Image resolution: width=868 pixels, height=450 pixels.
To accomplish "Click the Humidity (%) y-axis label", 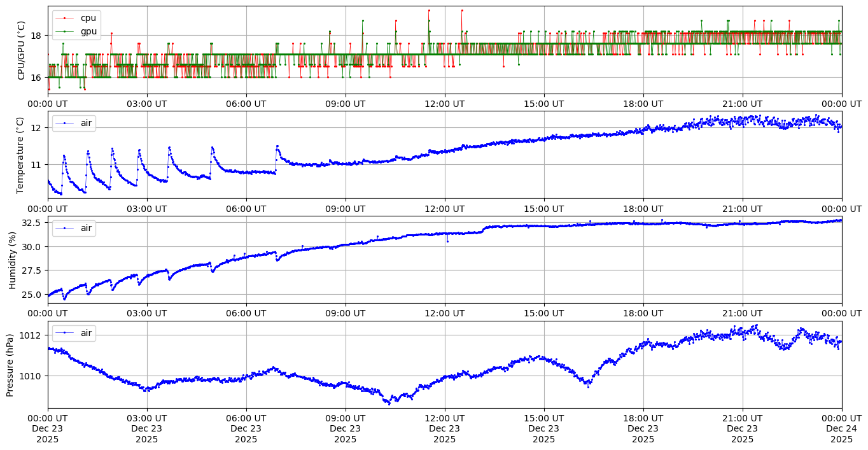I will [x=12, y=260].
